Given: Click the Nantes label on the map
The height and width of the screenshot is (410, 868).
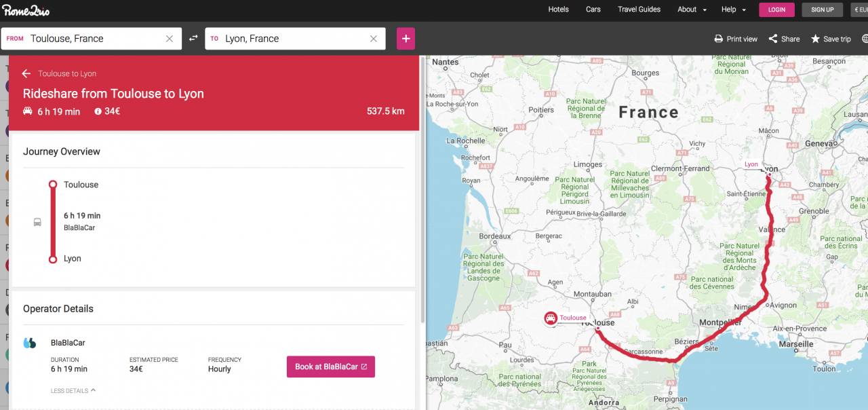Looking at the screenshot, I should point(446,62).
